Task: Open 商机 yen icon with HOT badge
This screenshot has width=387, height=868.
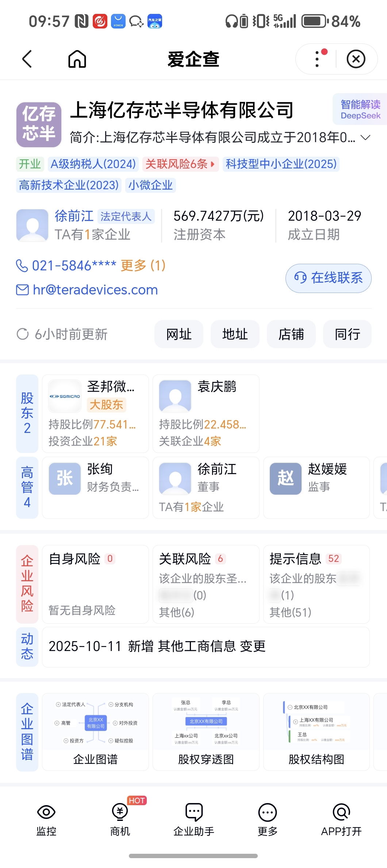Action: tap(120, 812)
